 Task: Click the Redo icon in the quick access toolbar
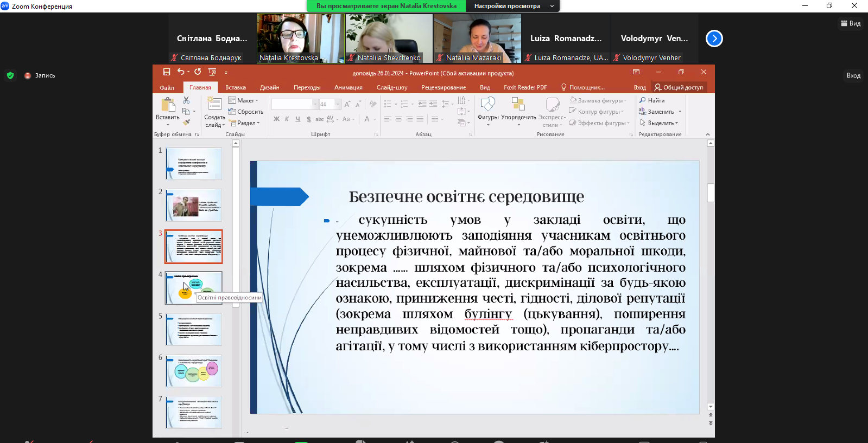(x=198, y=72)
